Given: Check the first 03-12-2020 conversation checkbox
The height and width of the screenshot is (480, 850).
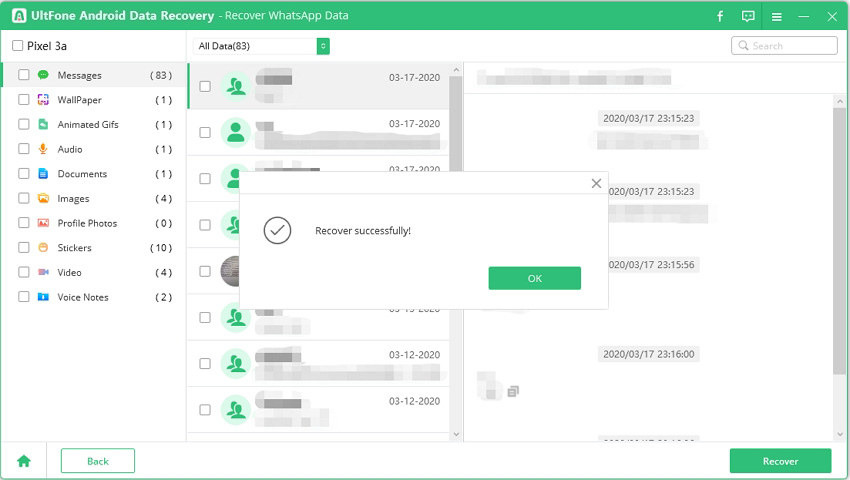Looking at the screenshot, I should (205, 363).
